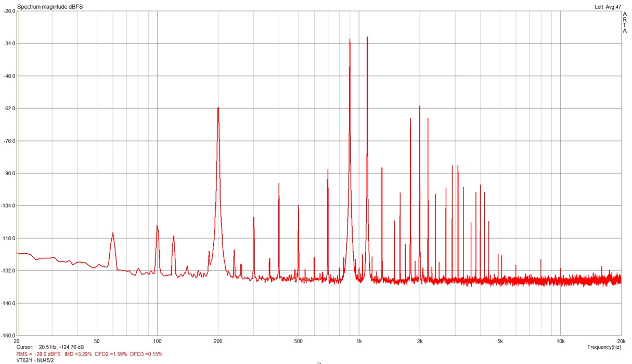Click the 'VT62/1 - NU45/2' caption
The height and width of the screenshot is (364, 632).
point(35,360)
